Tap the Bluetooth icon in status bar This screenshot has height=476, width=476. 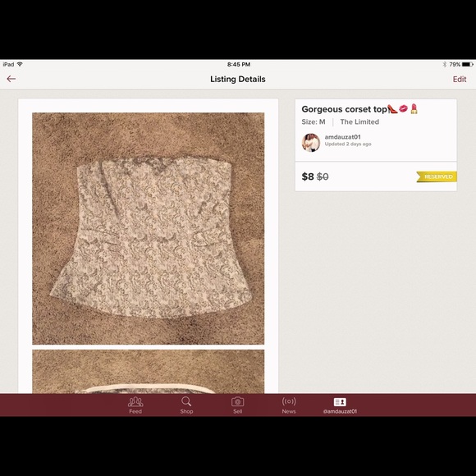445,64
